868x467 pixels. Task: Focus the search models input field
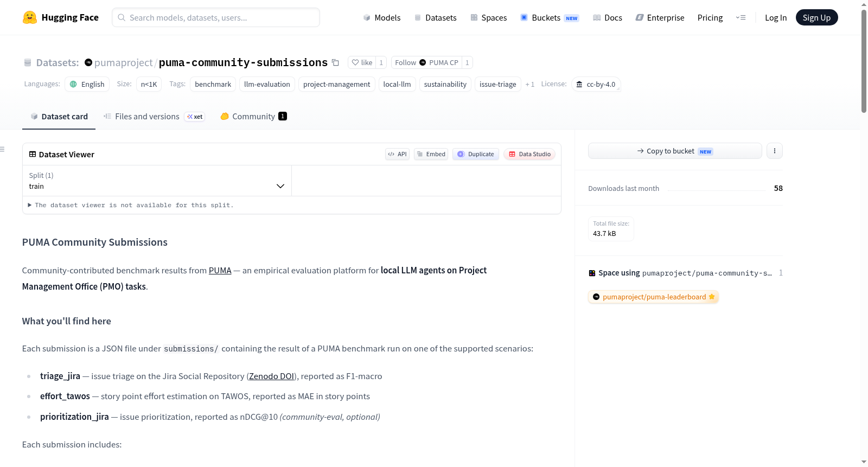[x=216, y=17]
